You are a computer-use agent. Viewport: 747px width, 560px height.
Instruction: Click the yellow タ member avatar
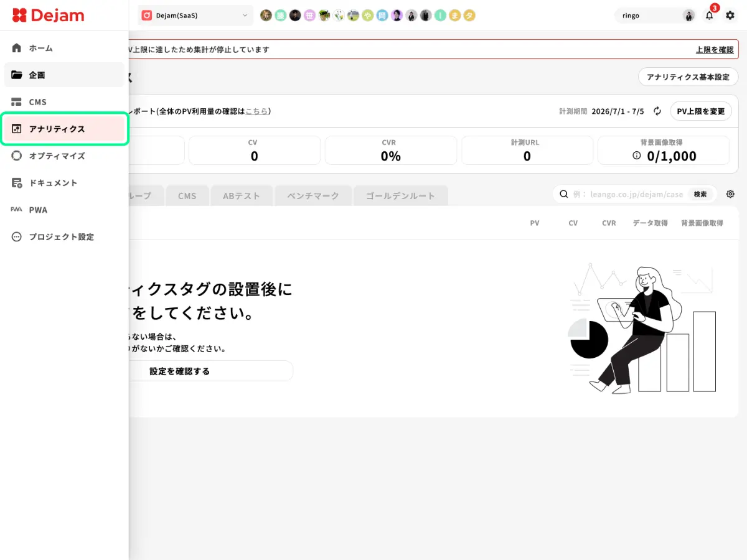tap(470, 16)
